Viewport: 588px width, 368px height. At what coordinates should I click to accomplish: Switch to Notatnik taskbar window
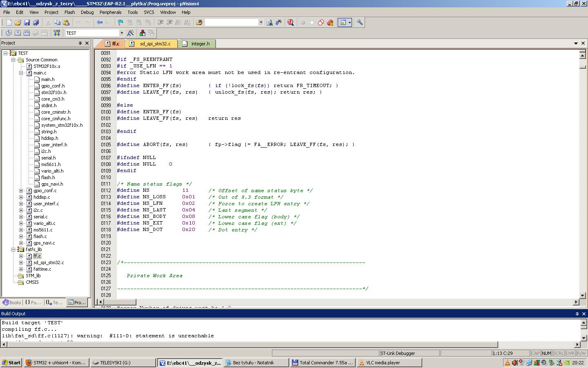[x=256, y=363]
